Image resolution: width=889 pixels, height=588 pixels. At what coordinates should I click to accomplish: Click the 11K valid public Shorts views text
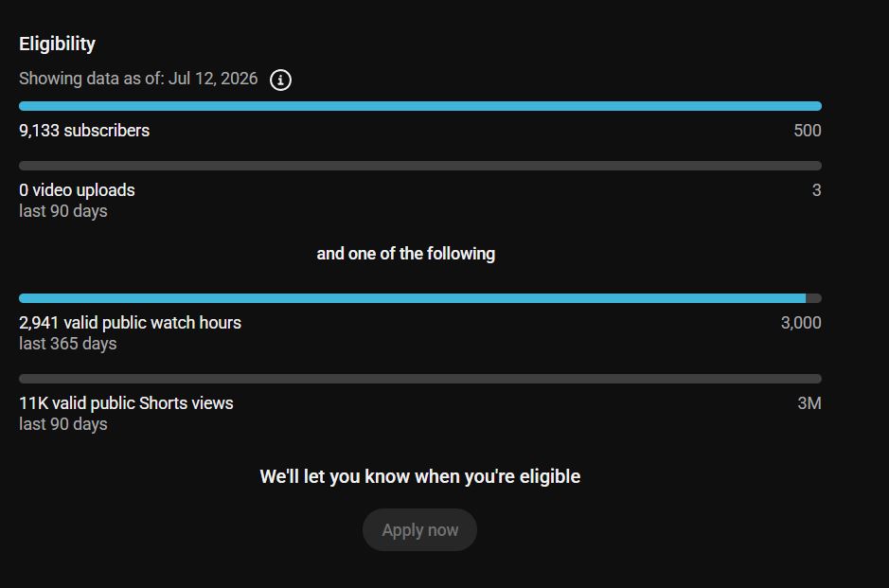126,403
